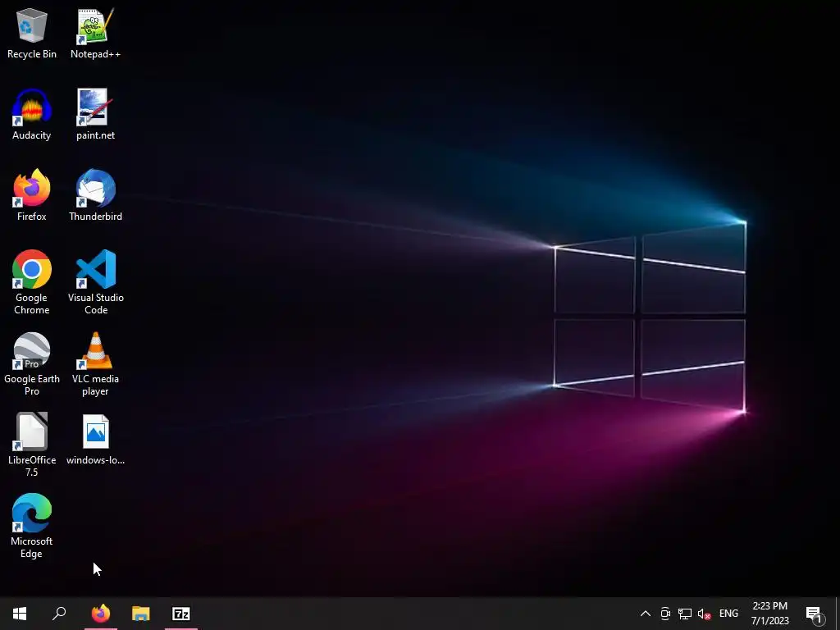Image resolution: width=840 pixels, height=630 pixels.
Task: Select the VLC media player desktop shortcut
Action: (x=95, y=363)
